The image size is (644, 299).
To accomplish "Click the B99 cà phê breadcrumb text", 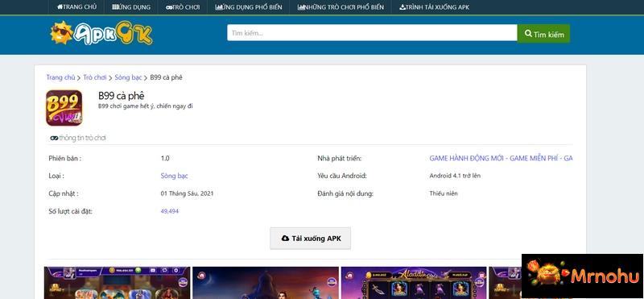I will click(x=166, y=77).
